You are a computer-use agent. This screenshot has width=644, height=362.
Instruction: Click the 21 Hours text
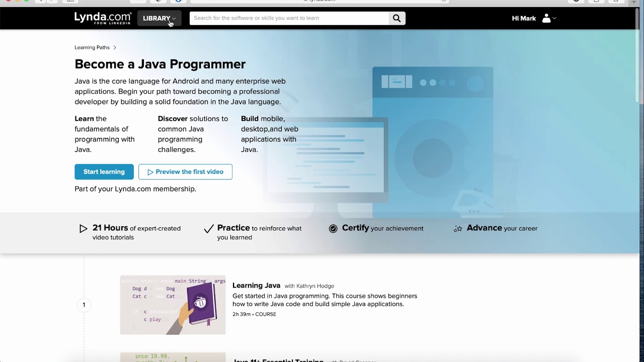[110, 228]
